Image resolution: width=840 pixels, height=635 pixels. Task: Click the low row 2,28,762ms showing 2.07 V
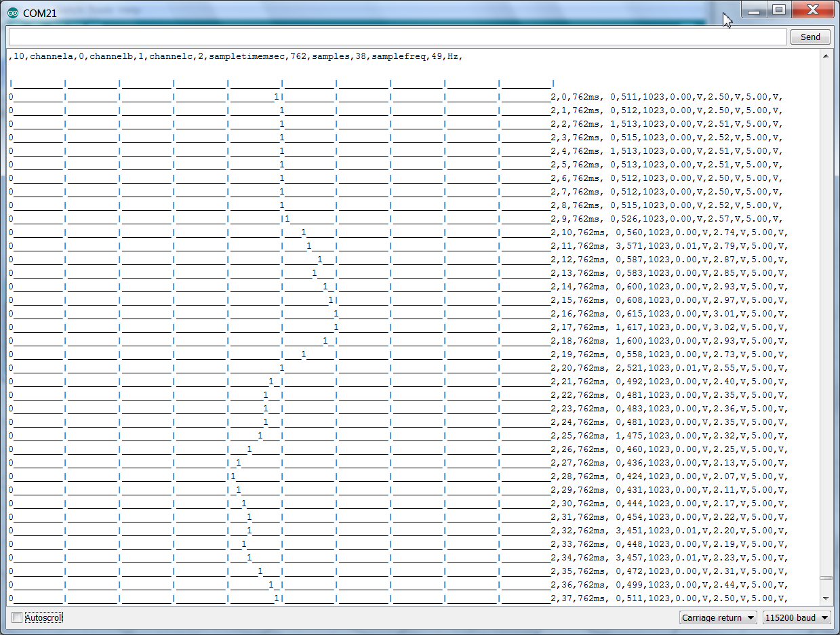(669, 476)
